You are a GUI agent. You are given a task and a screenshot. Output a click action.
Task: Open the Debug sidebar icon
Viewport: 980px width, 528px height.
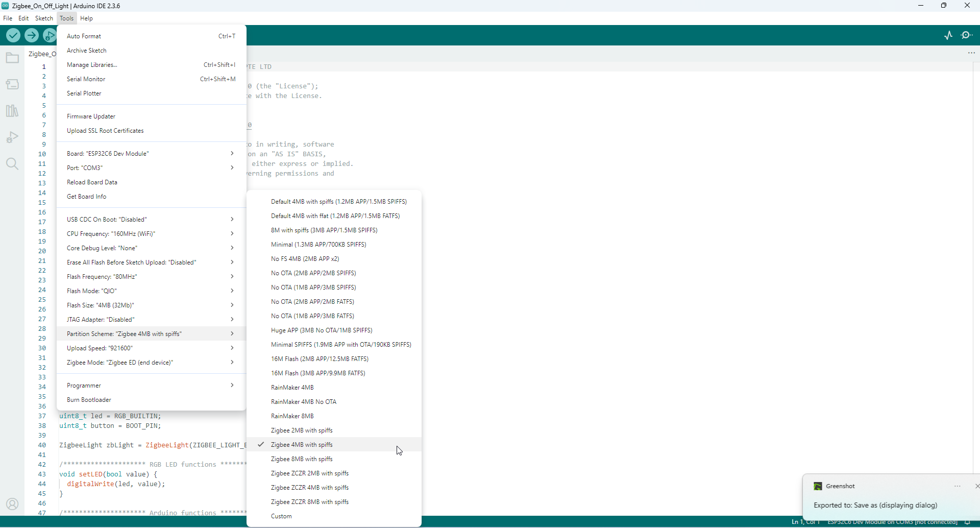pyautogui.click(x=12, y=137)
